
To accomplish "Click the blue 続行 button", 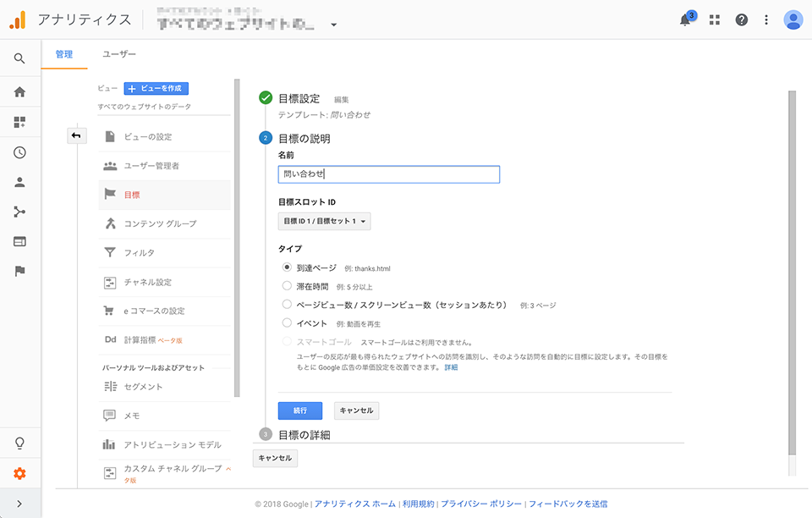I will point(299,411).
